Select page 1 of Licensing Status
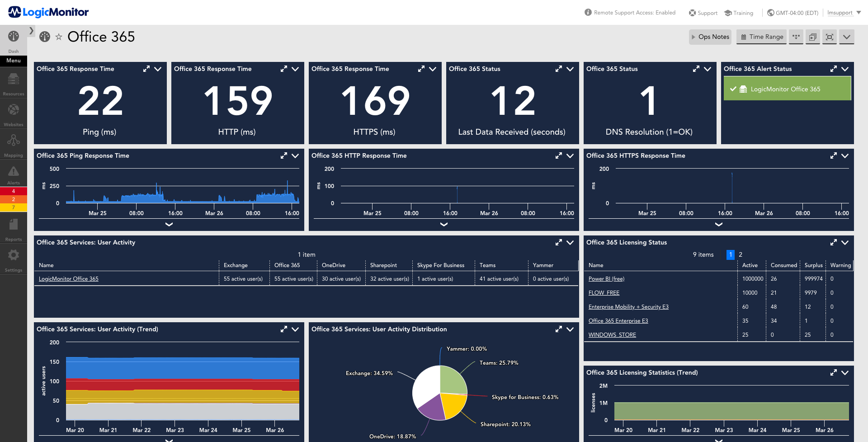 (x=731, y=254)
